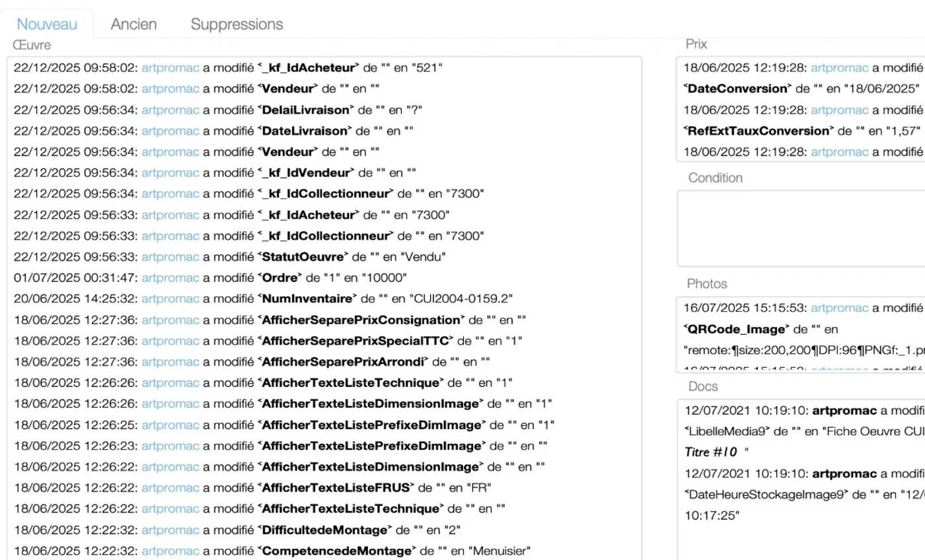The width and height of the screenshot is (925, 560).
Task: Click artpromac link in DelaiLivraison line
Action: coord(170,110)
